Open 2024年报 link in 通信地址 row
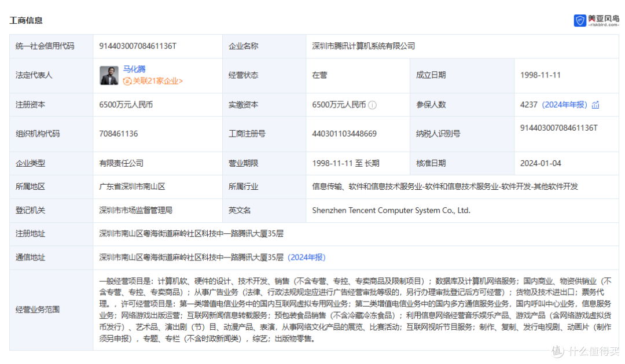 point(307,257)
